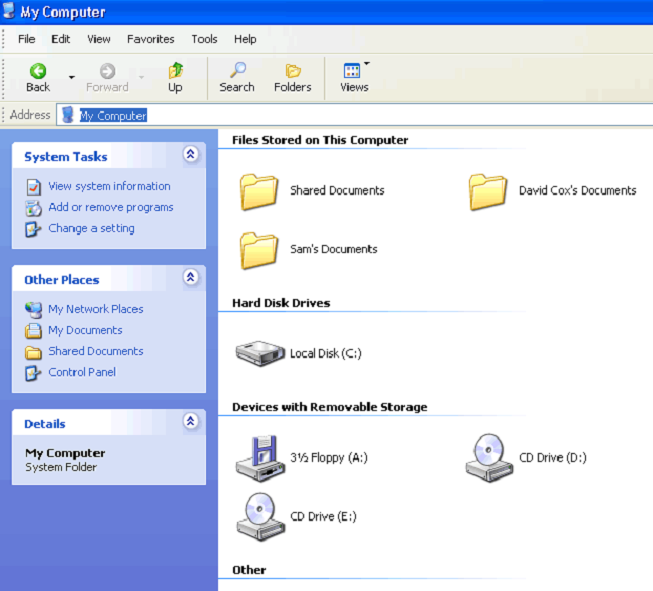Click the Address bar field
The width and height of the screenshot is (653, 591).
tap(355, 115)
